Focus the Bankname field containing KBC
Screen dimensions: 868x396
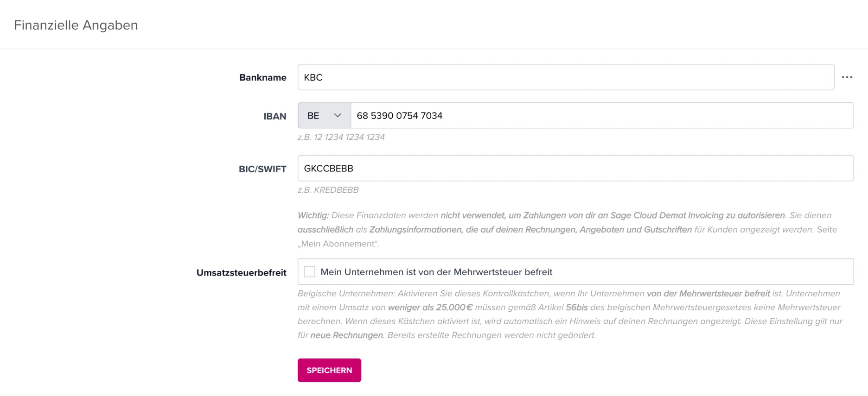click(566, 77)
